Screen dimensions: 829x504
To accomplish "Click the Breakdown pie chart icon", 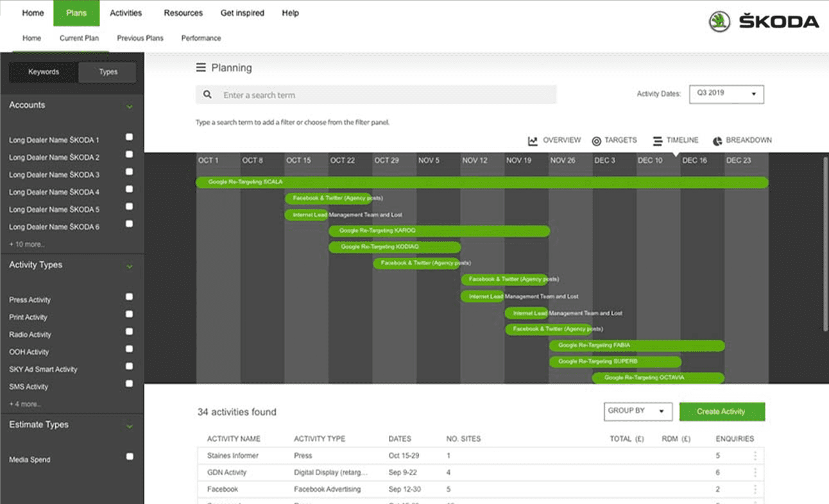I will tap(717, 140).
